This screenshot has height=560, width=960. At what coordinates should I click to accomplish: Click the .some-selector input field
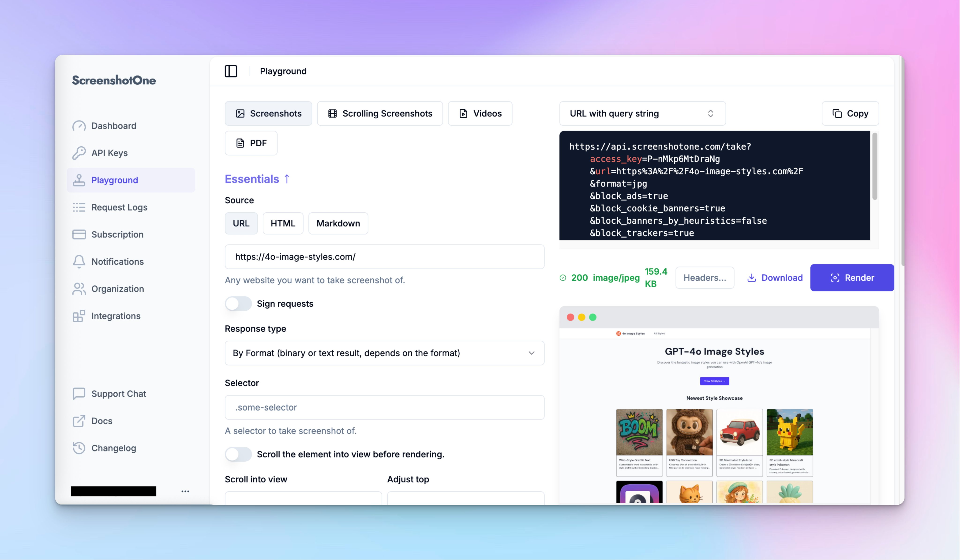click(x=384, y=407)
